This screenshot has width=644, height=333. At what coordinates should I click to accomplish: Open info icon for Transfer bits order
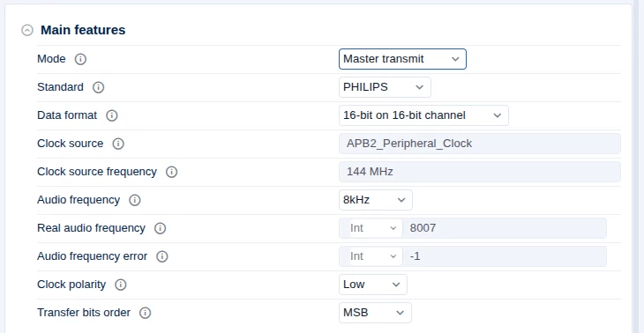tap(145, 313)
